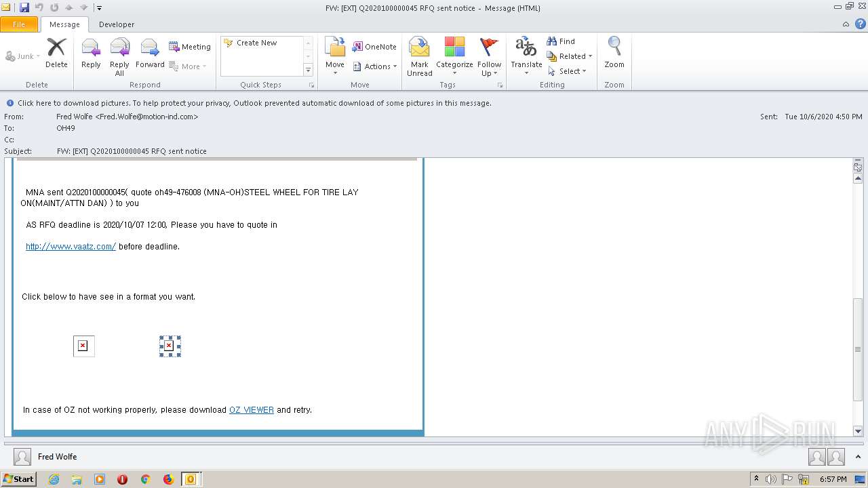Expand the Quick Steps gallery

coord(308,70)
